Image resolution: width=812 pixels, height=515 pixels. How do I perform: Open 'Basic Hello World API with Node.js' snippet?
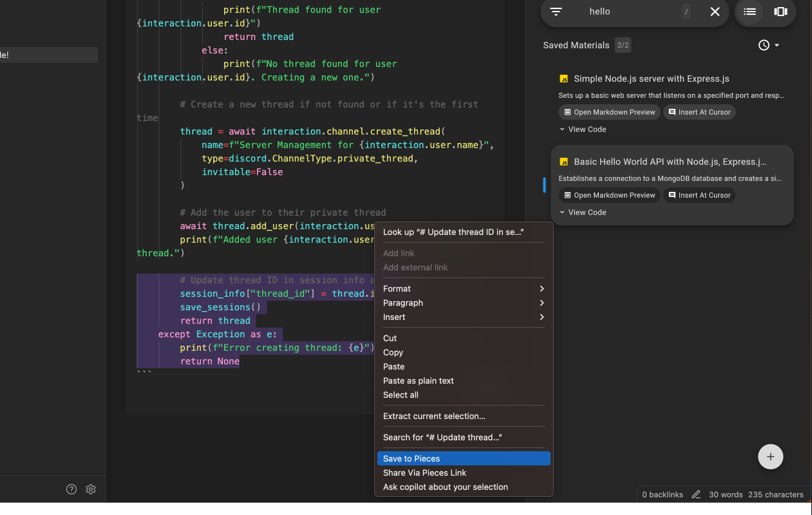[x=670, y=162]
